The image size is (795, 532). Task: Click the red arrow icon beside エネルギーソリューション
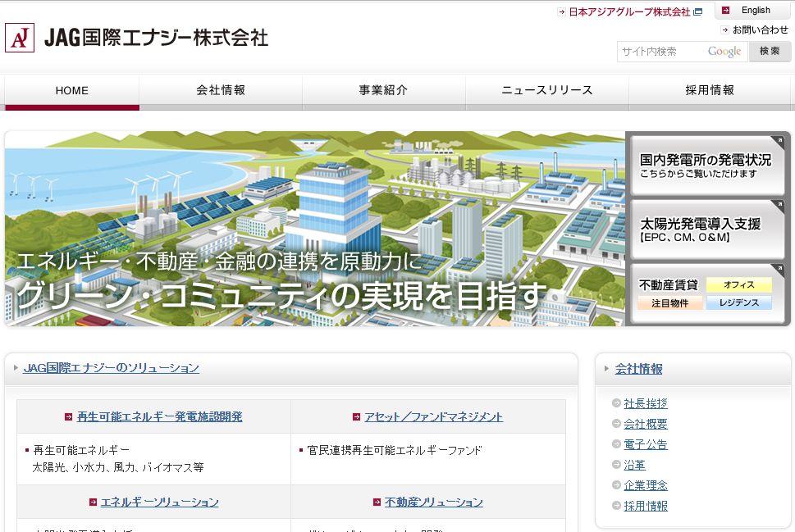93,502
